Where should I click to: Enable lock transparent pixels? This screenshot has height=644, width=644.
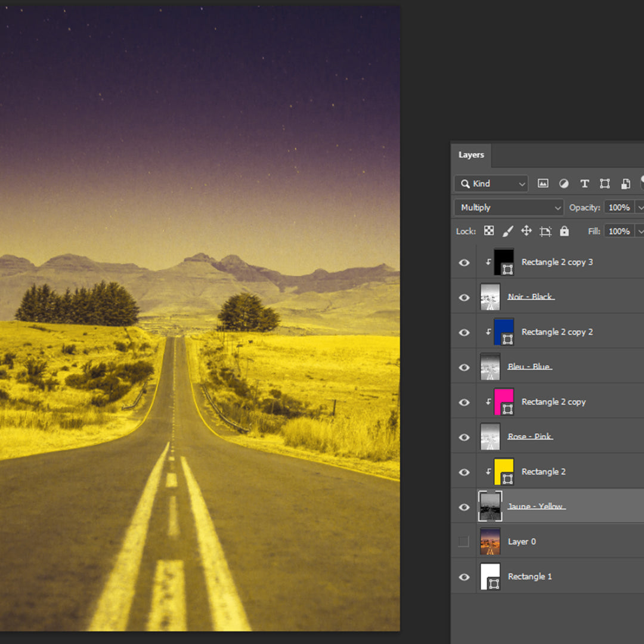489,231
